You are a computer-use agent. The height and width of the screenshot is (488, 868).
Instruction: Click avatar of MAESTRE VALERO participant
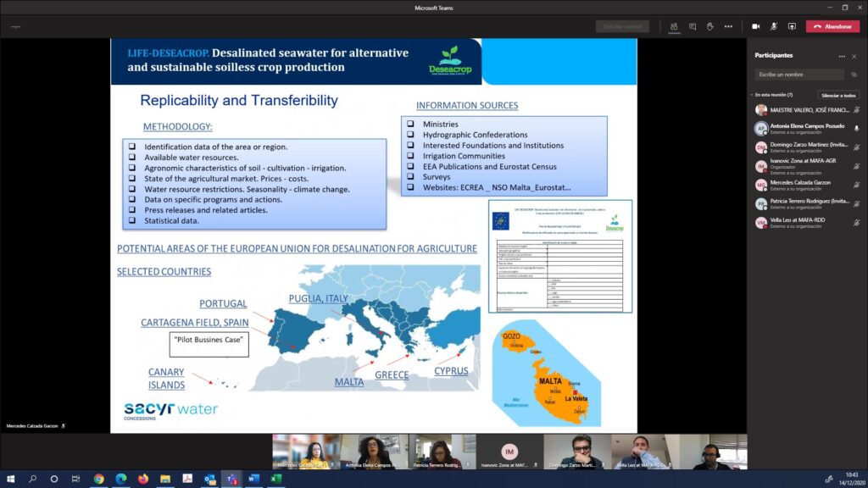tap(761, 109)
